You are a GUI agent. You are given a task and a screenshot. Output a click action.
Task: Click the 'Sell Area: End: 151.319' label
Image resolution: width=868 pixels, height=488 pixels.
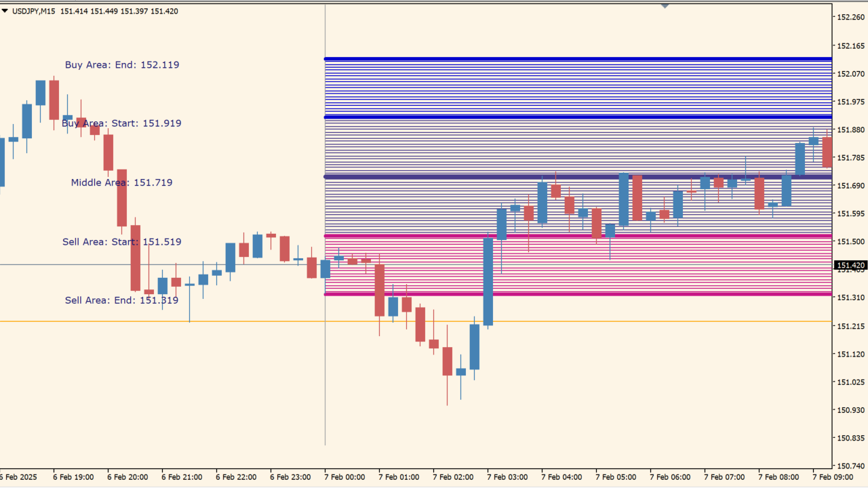[x=122, y=300]
